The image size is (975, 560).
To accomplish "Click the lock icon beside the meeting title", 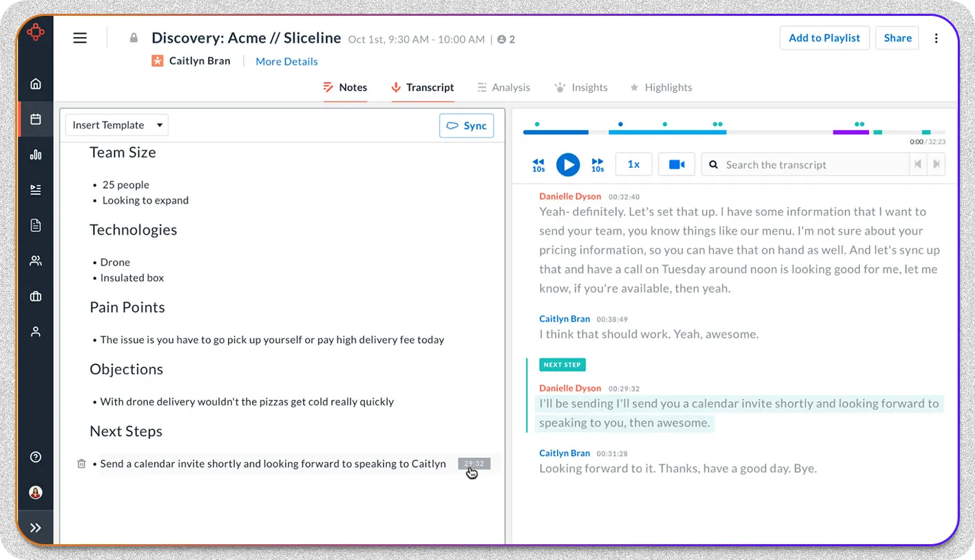I will click(134, 38).
